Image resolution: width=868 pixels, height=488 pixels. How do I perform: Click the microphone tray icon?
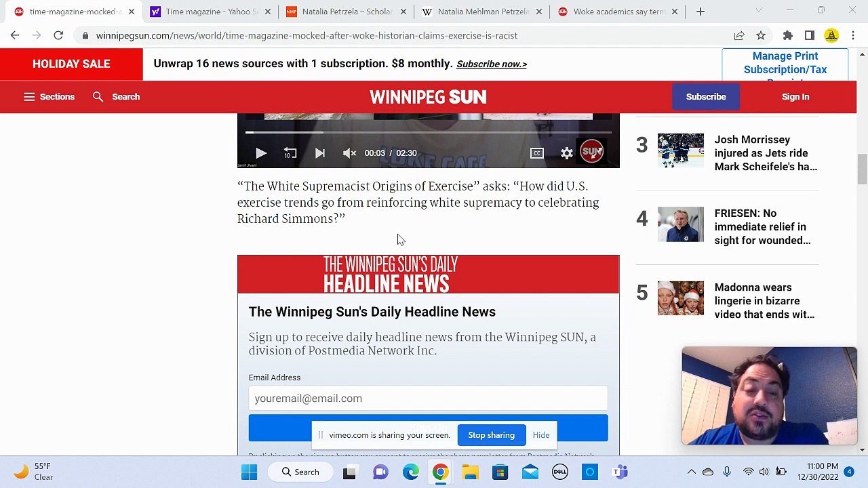[727, 472]
